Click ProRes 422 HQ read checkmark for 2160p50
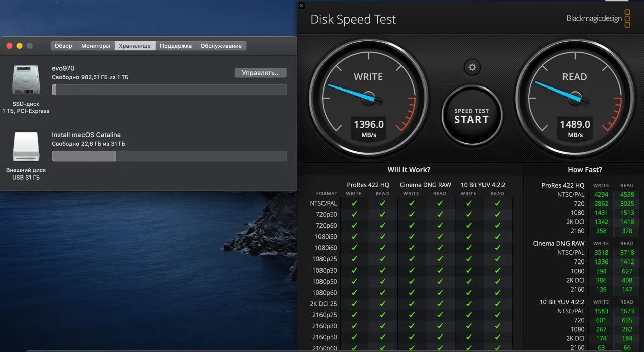The height and width of the screenshot is (352, 644). click(x=382, y=337)
